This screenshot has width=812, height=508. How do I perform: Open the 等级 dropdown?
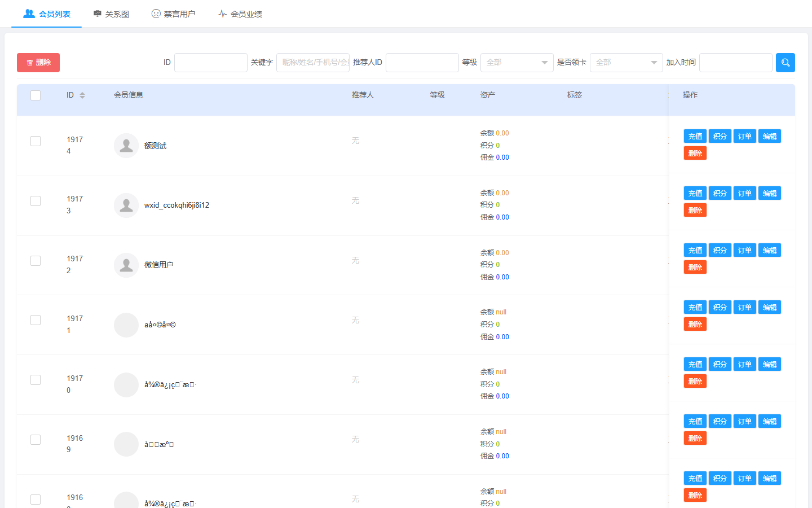point(517,63)
